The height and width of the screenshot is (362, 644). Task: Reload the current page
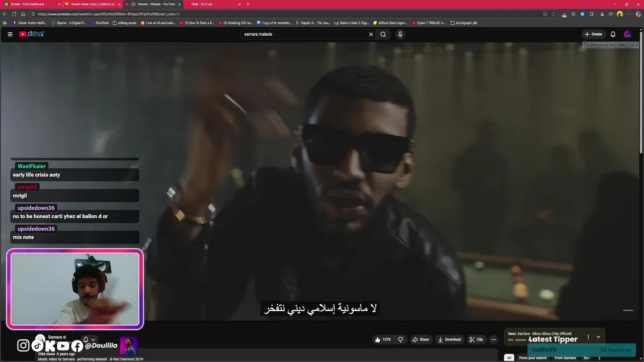pyautogui.click(x=14, y=14)
